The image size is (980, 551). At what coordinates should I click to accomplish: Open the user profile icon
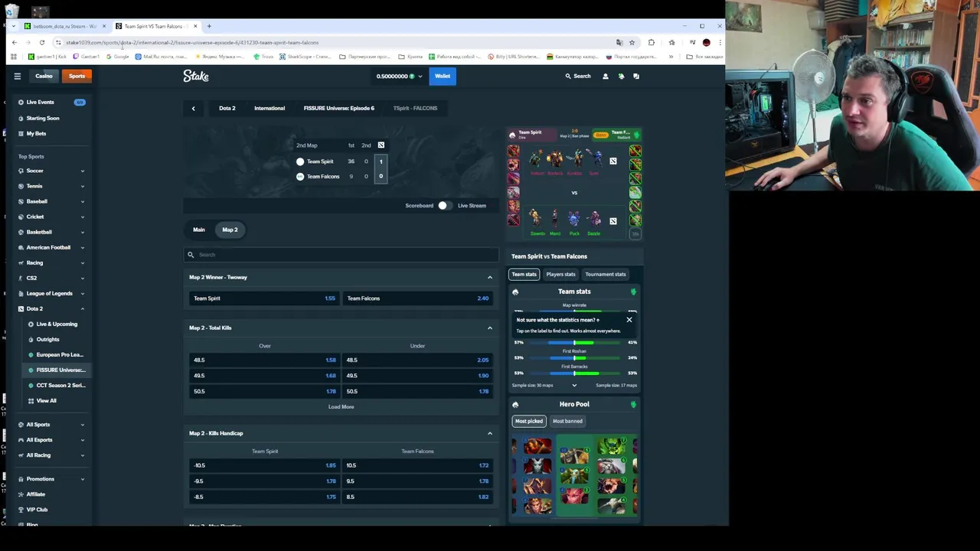[x=605, y=76]
